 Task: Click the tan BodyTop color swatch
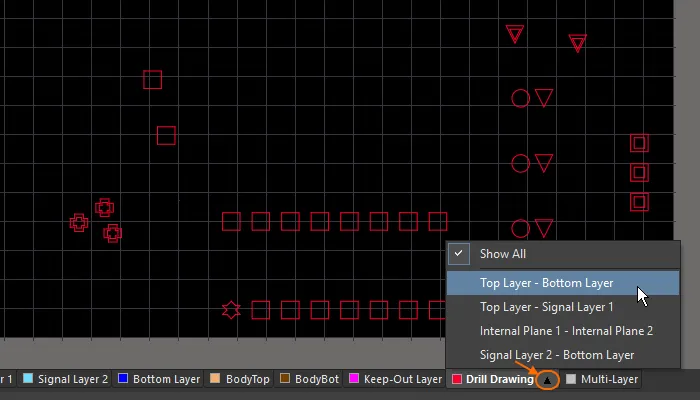click(215, 379)
